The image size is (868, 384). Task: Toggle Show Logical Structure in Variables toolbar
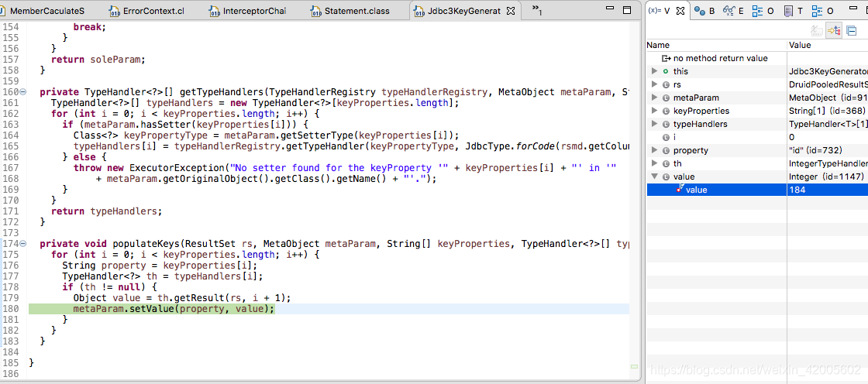pos(834,31)
